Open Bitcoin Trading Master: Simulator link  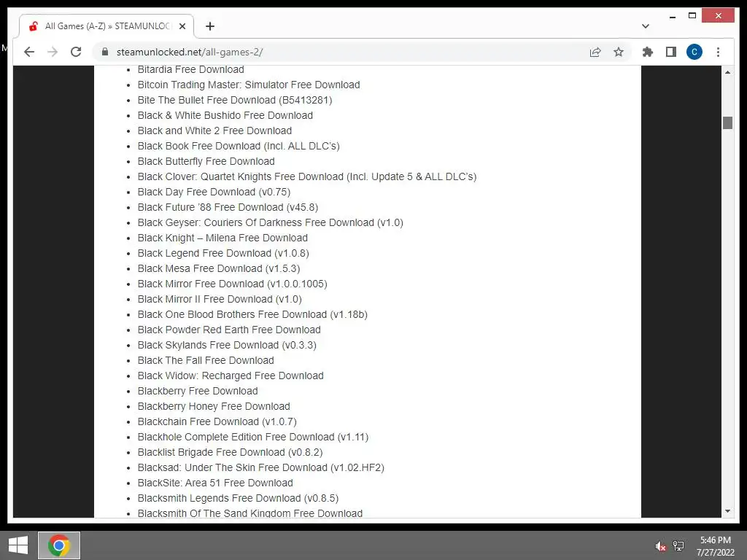click(x=249, y=85)
